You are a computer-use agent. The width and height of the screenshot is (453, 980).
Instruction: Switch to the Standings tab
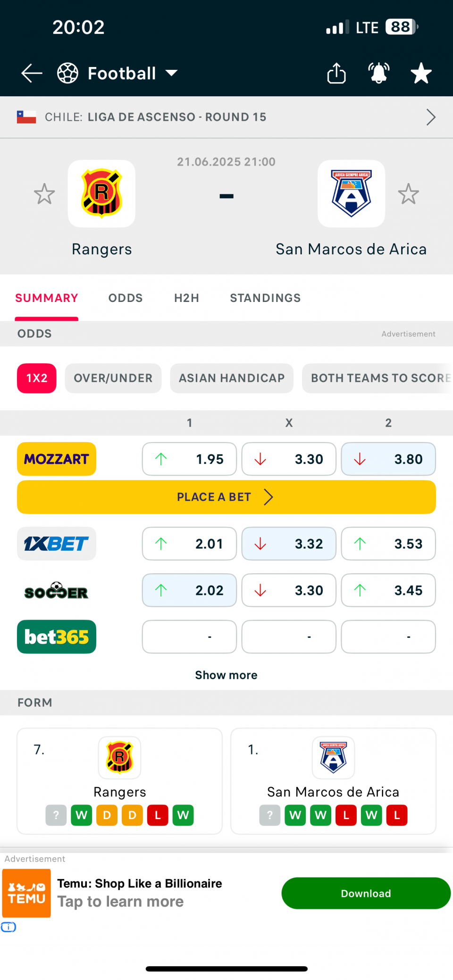click(265, 298)
